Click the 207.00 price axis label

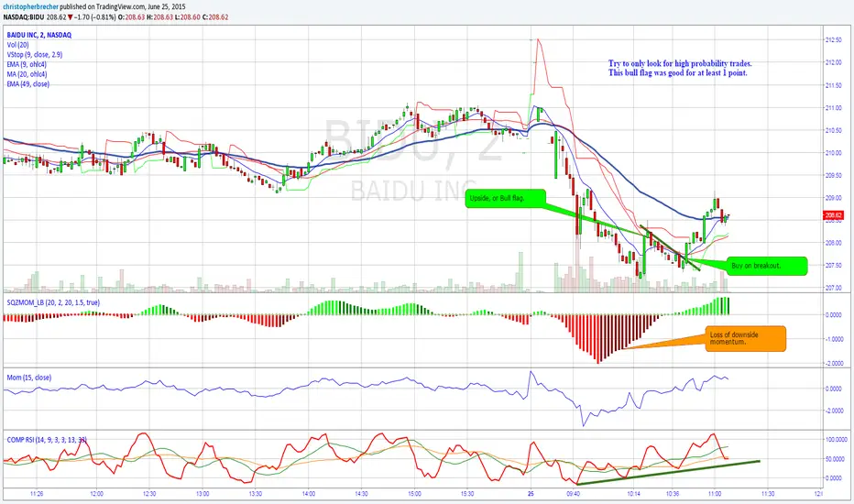tap(833, 288)
